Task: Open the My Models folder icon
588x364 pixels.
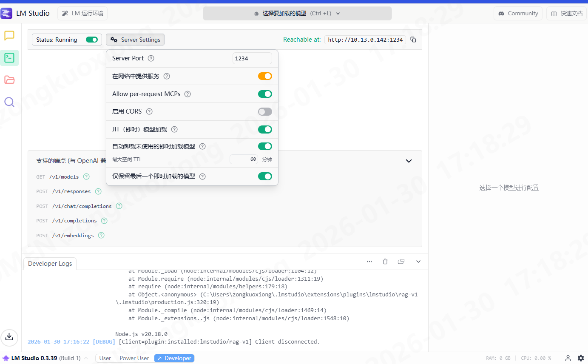Action: (x=9, y=80)
